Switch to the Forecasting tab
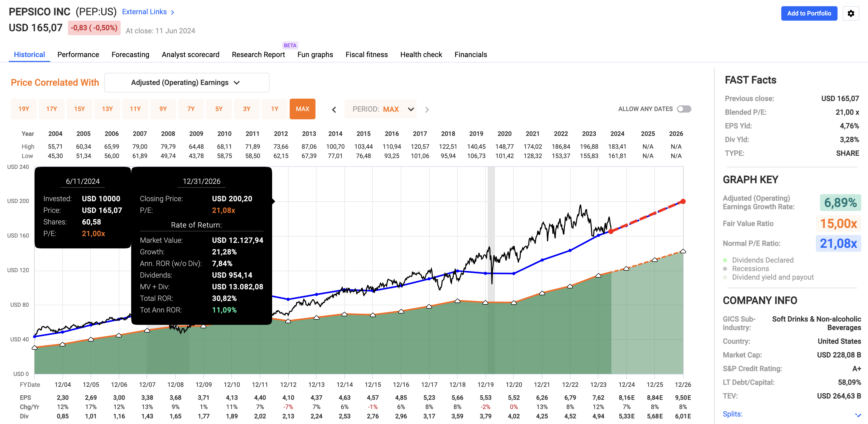 (130, 54)
